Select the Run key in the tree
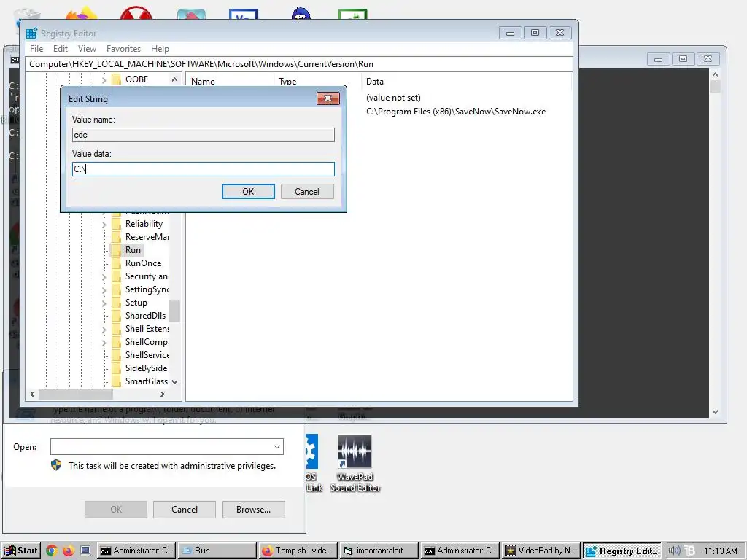The height and width of the screenshot is (560, 747). (133, 250)
